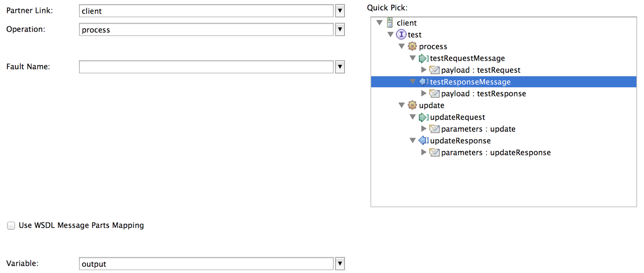Image resolution: width=644 pixels, height=273 pixels.
Task: Open the Operation dropdown arrow
Action: point(340,29)
